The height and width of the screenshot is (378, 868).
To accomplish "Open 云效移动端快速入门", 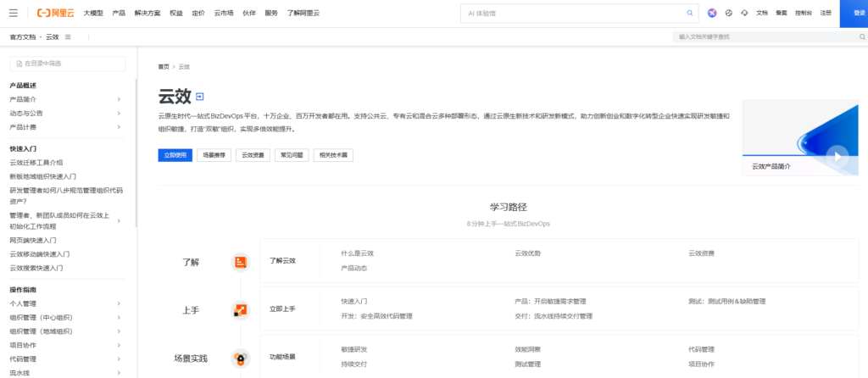I will point(39,254).
